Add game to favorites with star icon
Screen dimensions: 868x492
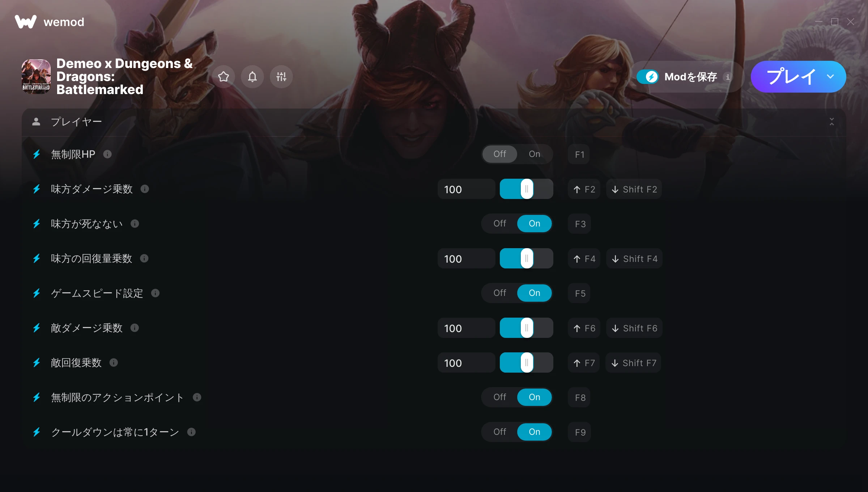(224, 77)
